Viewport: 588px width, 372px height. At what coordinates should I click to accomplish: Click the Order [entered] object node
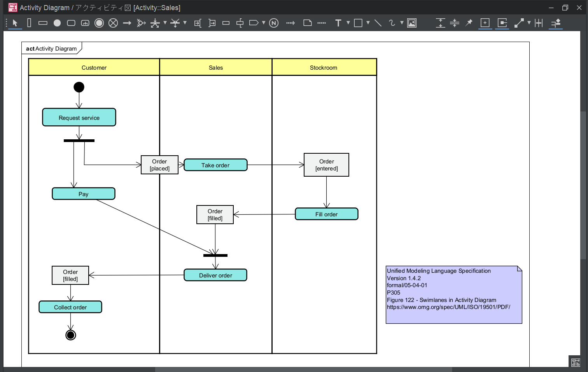pos(327,165)
